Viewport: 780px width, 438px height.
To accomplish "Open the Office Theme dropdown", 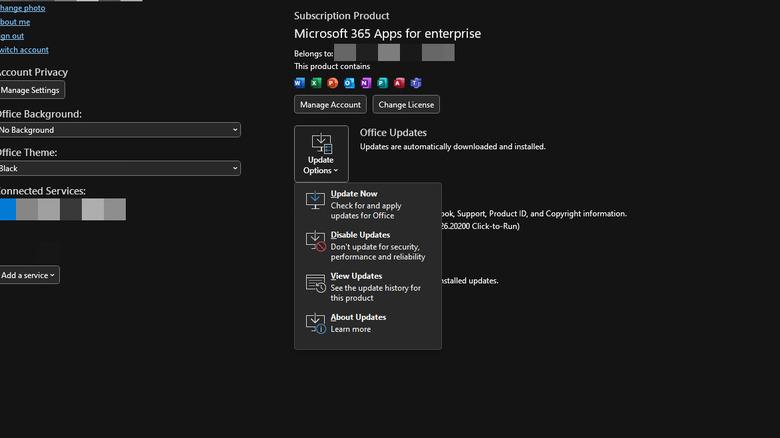I will [x=119, y=168].
